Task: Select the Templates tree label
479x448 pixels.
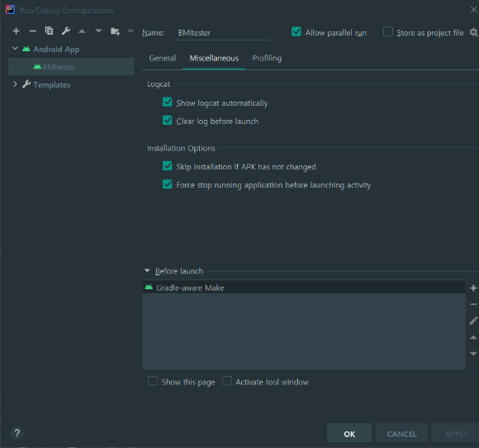Action: point(52,84)
